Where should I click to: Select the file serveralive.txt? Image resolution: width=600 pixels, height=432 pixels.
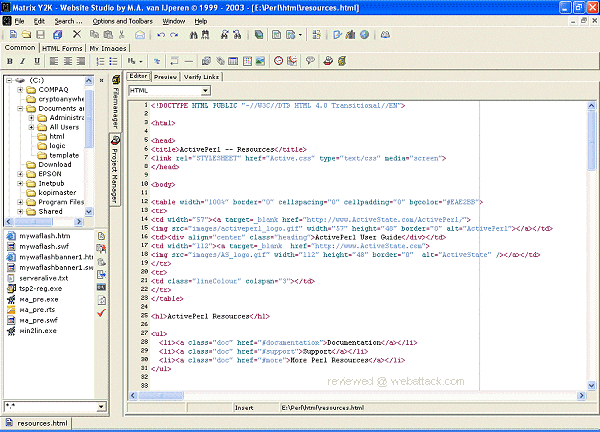click(x=44, y=278)
